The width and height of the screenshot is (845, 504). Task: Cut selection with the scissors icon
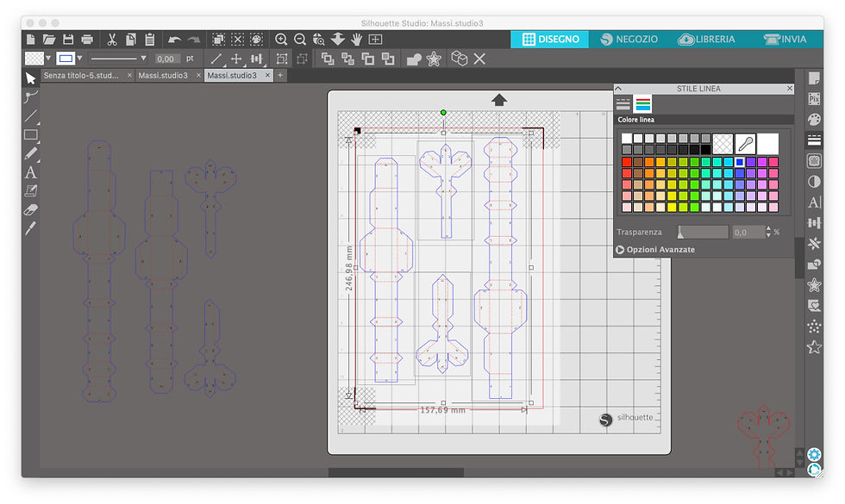(x=112, y=40)
